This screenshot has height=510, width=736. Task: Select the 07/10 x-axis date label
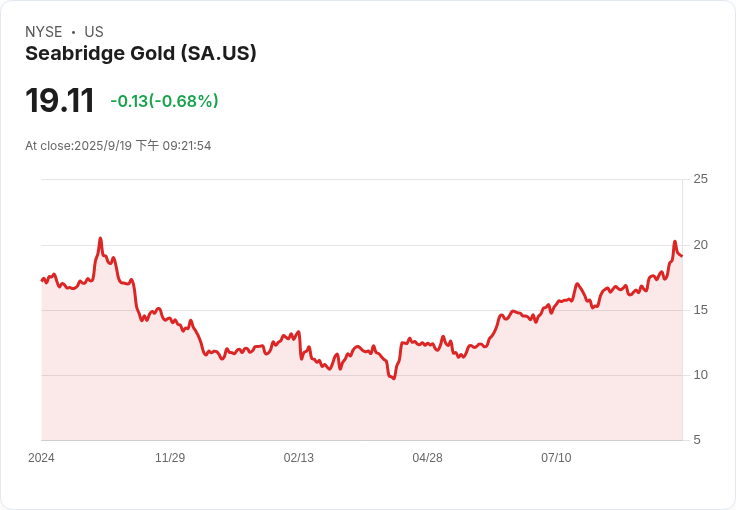[x=556, y=458]
